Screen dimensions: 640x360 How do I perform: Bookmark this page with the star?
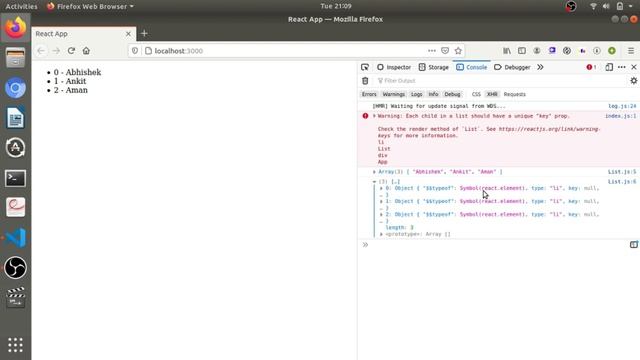[x=458, y=51]
